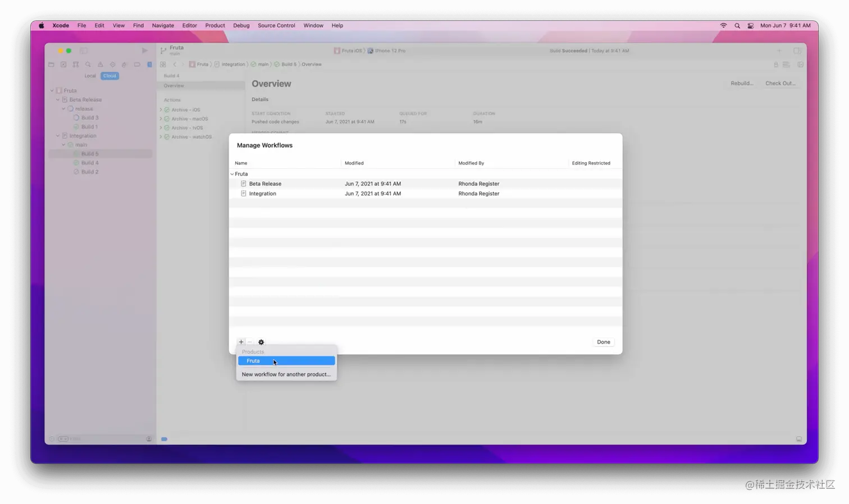The width and height of the screenshot is (849, 504).
Task: Open the Report navigator icon
Action: pyautogui.click(x=149, y=65)
